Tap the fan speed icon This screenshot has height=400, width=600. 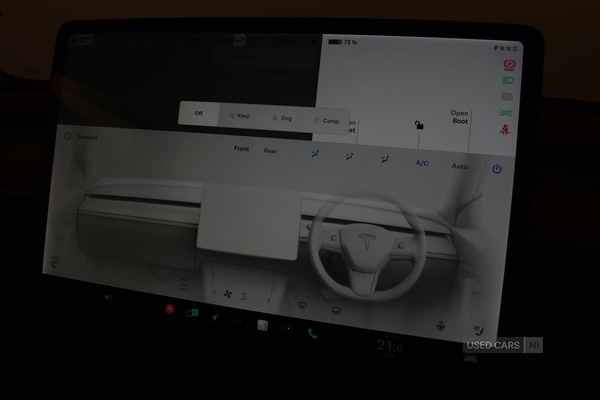[x=228, y=294]
